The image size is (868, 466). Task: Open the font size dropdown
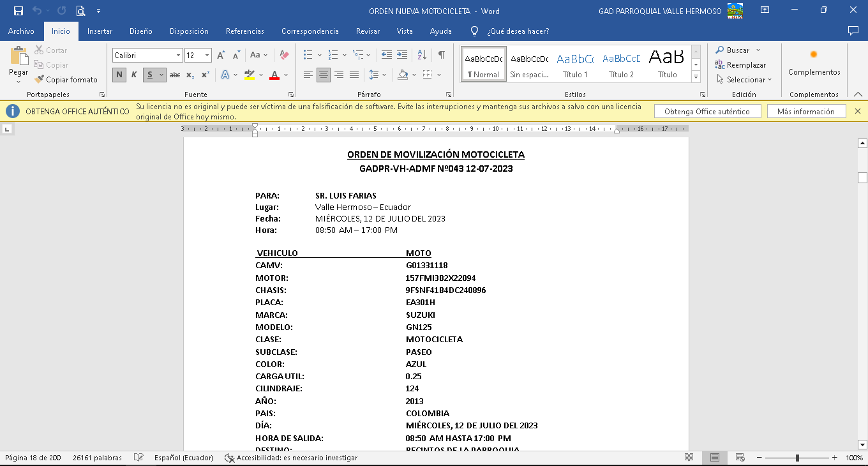[207, 56]
